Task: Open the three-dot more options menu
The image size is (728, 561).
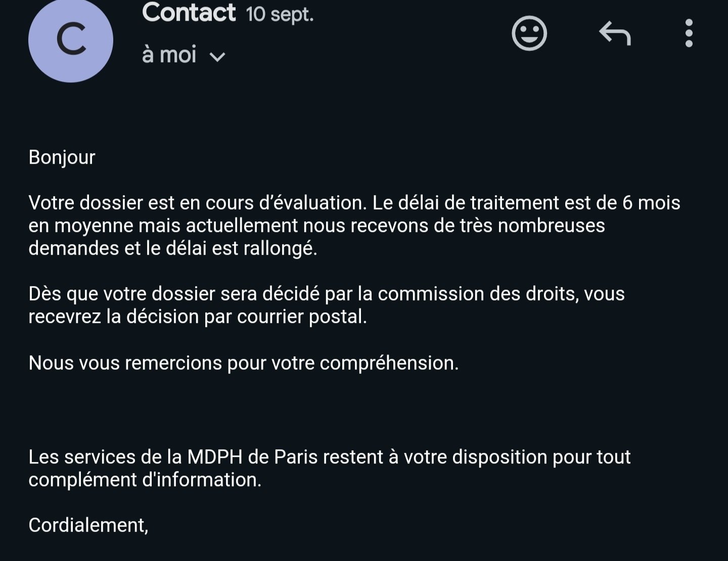Action: click(x=689, y=34)
